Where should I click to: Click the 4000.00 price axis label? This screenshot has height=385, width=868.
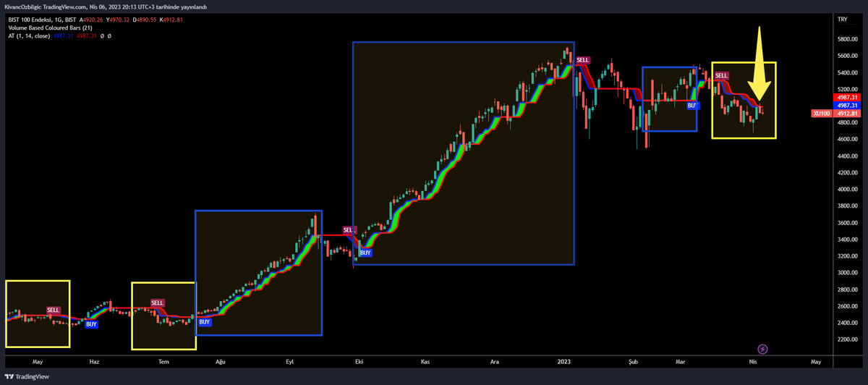(847, 190)
